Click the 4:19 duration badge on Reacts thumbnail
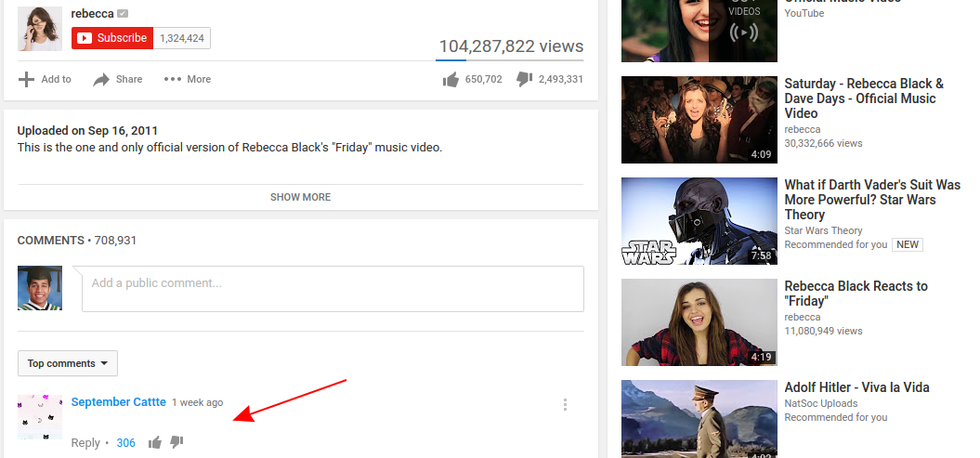 pyautogui.click(x=762, y=357)
